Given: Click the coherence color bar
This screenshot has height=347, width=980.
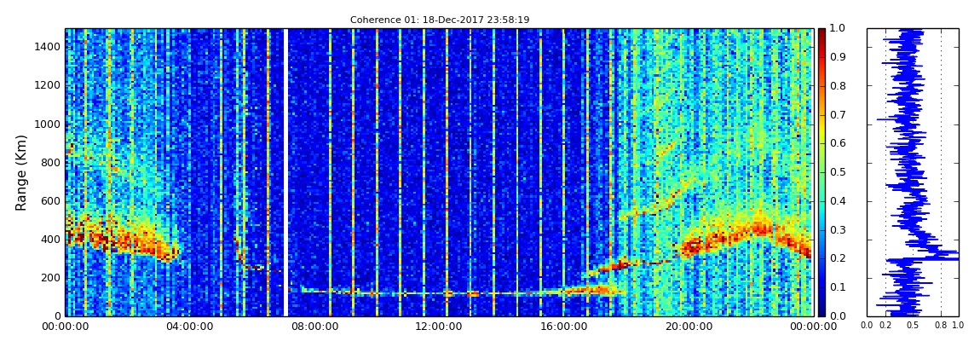Looking at the screenshot, I should tap(821, 172).
